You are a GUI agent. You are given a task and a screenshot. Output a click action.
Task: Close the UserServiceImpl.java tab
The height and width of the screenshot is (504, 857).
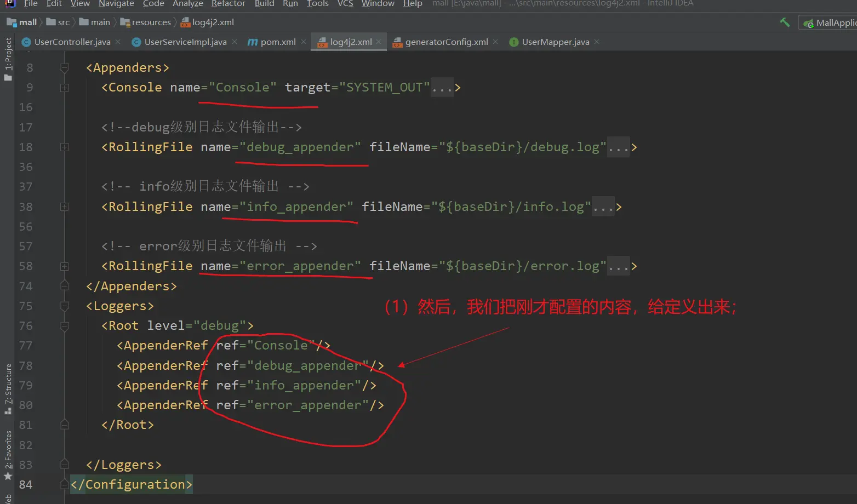235,42
